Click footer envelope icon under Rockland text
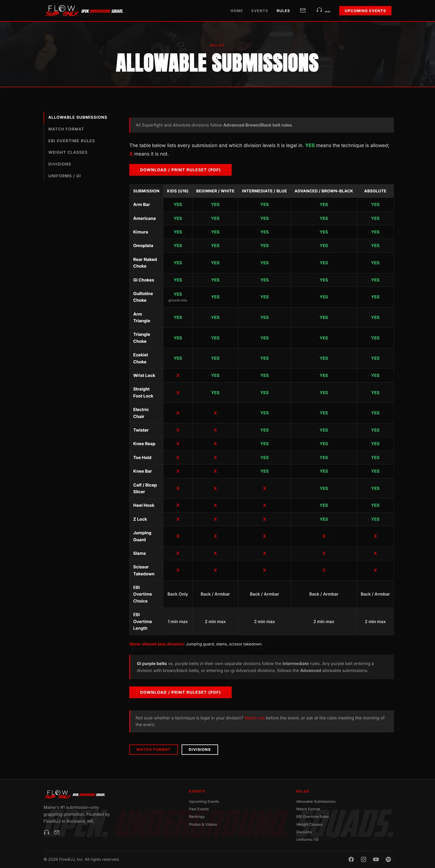435x868 pixels. click(57, 832)
